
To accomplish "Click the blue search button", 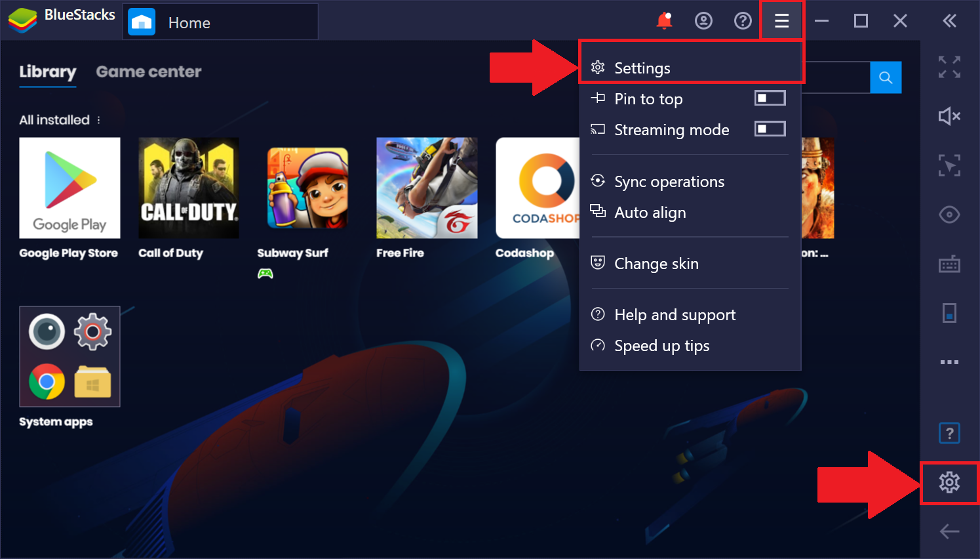I will 886,77.
